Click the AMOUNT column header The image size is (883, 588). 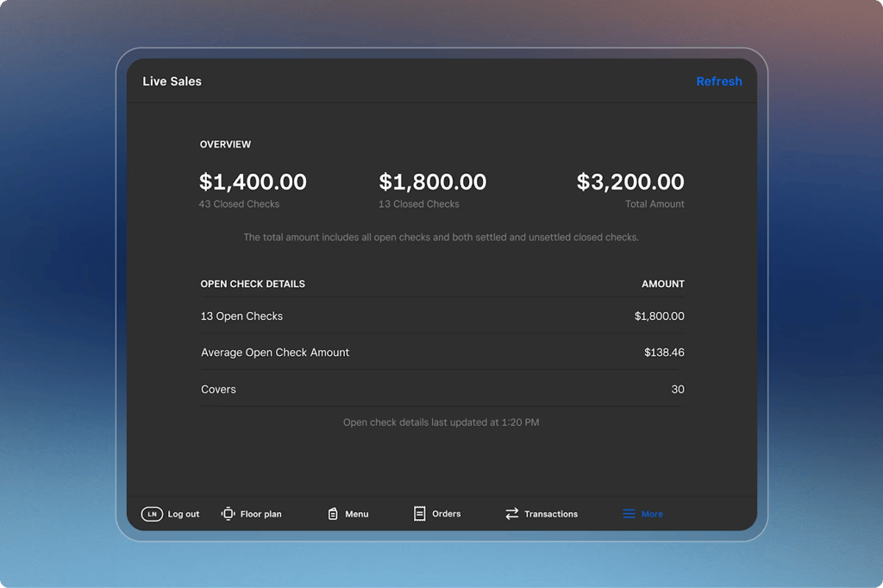[x=662, y=284]
